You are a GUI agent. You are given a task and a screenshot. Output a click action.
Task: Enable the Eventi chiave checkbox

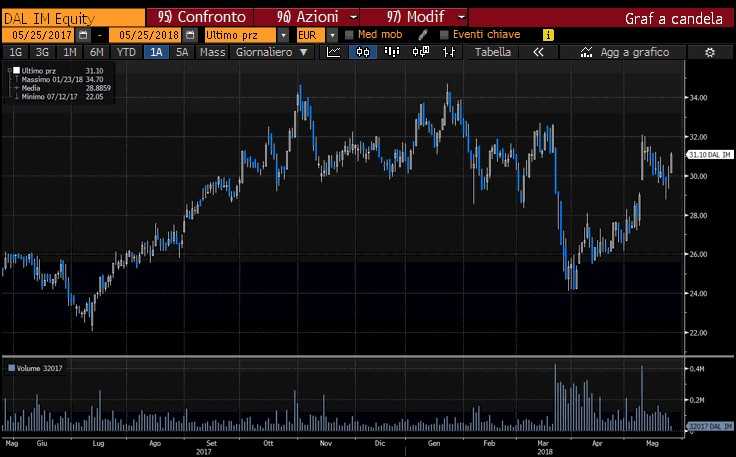coord(444,35)
